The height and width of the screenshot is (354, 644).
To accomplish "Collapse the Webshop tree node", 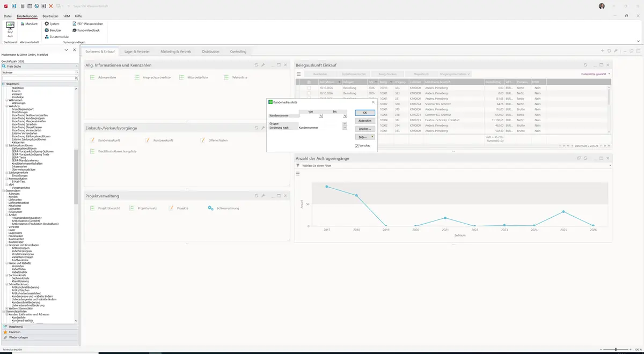I will pyautogui.click(x=6, y=106).
